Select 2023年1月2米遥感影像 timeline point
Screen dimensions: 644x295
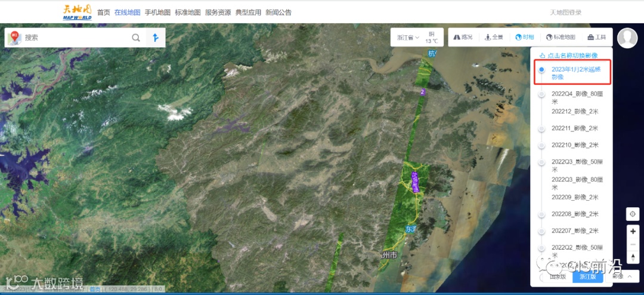point(541,69)
